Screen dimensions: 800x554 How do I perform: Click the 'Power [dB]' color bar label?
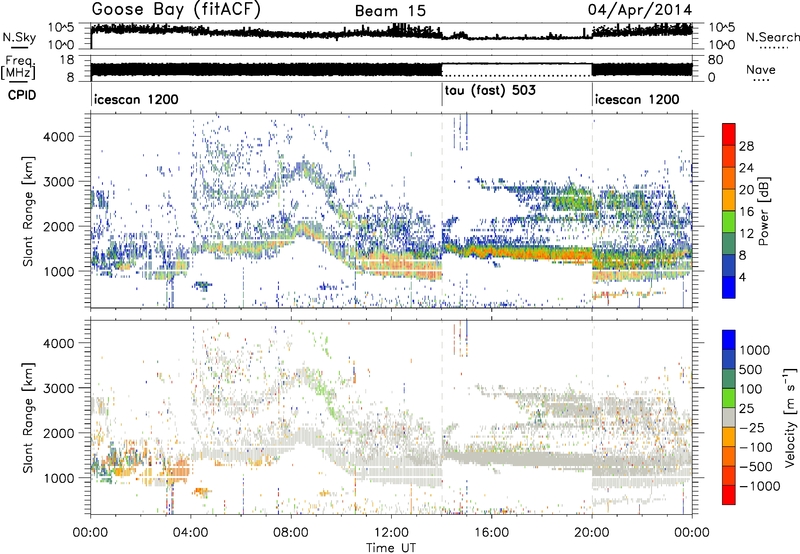763,211
